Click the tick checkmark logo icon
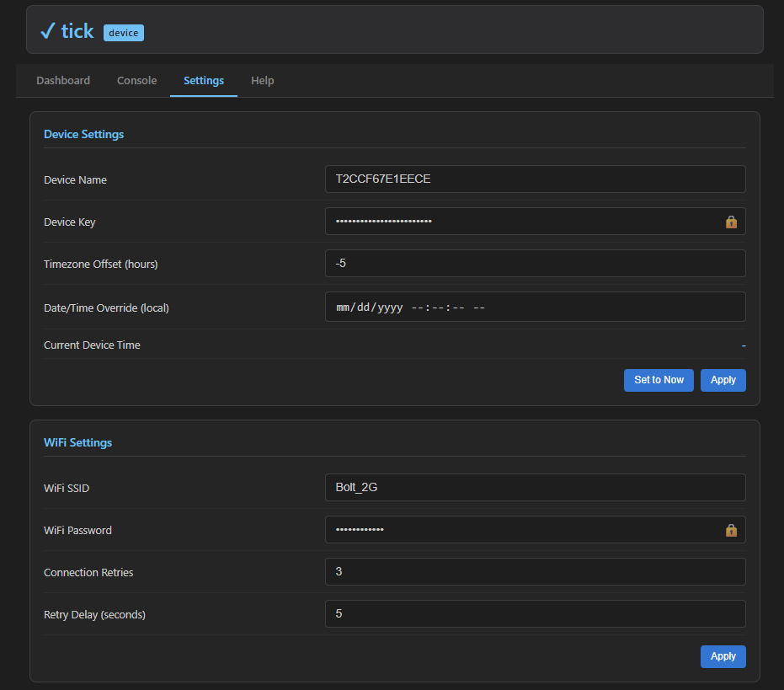This screenshot has height=690, width=784. click(x=48, y=30)
